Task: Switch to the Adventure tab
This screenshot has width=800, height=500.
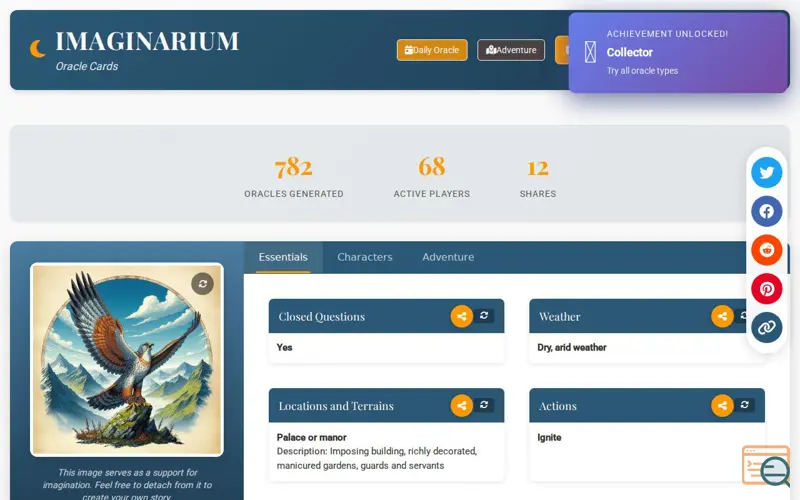Action: tap(448, 257)
